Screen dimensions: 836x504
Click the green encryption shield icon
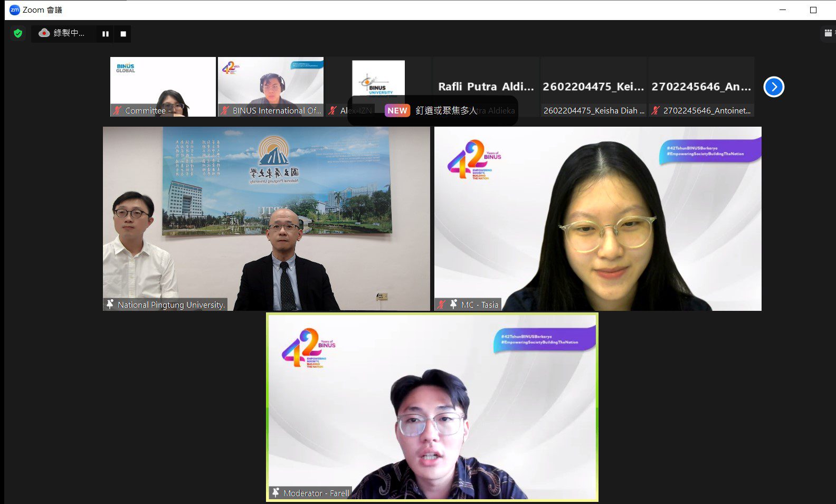[x=18, y=34]
